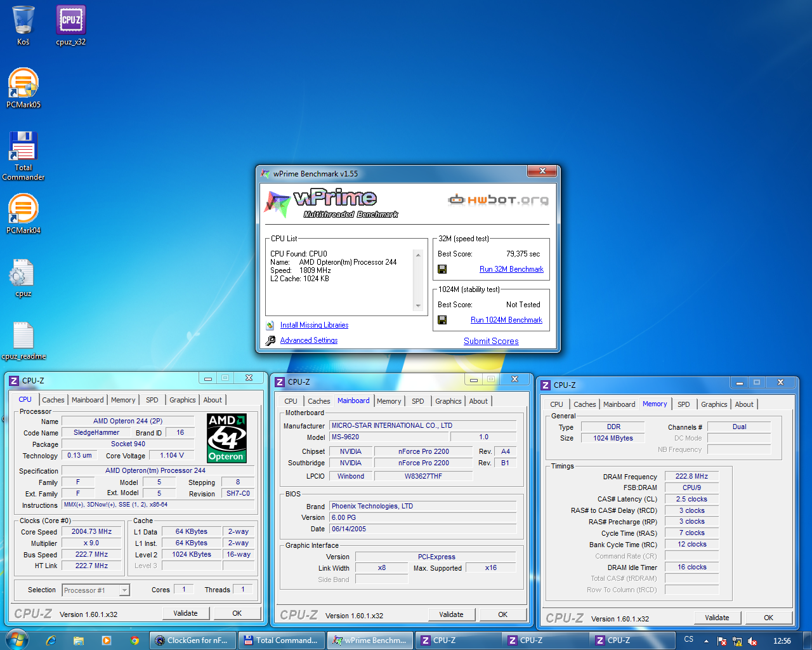
Task: Switch to Total Commander taskbar button
Action: click(x=282, y=640)
